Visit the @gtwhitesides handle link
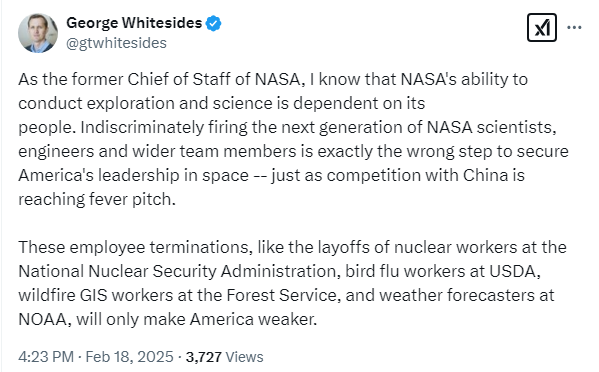Screen dimensions: 599x372 117,43
